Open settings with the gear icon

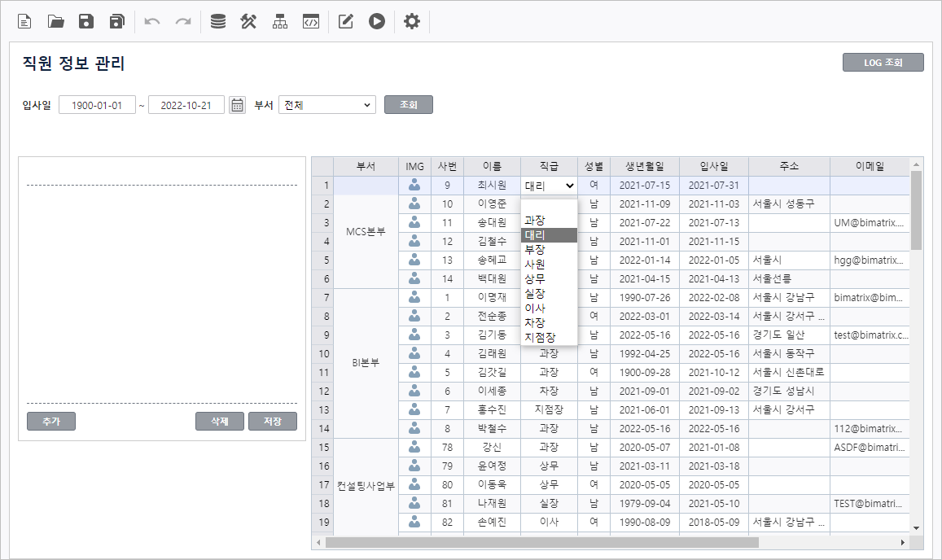pos(412,22)
